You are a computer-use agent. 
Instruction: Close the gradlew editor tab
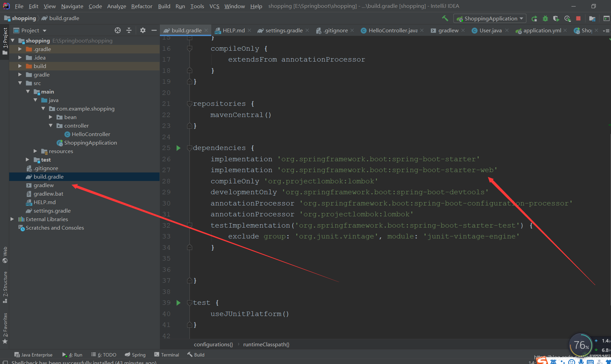463,30
